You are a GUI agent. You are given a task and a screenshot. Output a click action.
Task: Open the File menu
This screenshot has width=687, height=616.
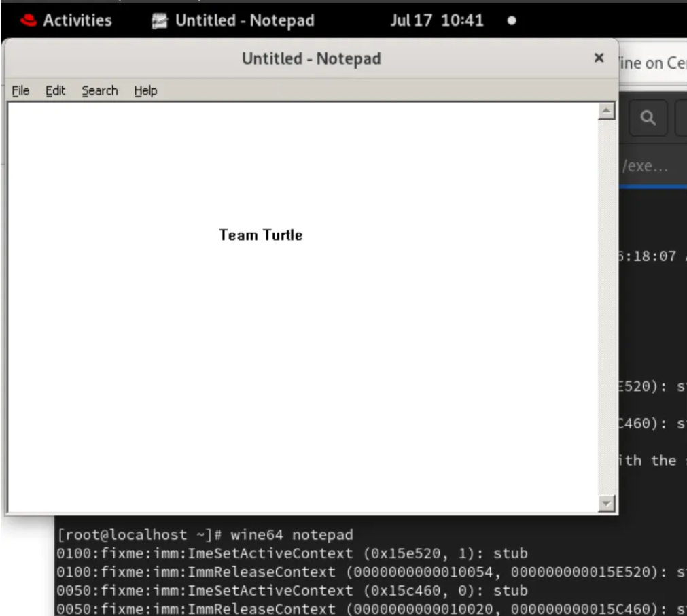pyautogui.click(x=20, y=90)
